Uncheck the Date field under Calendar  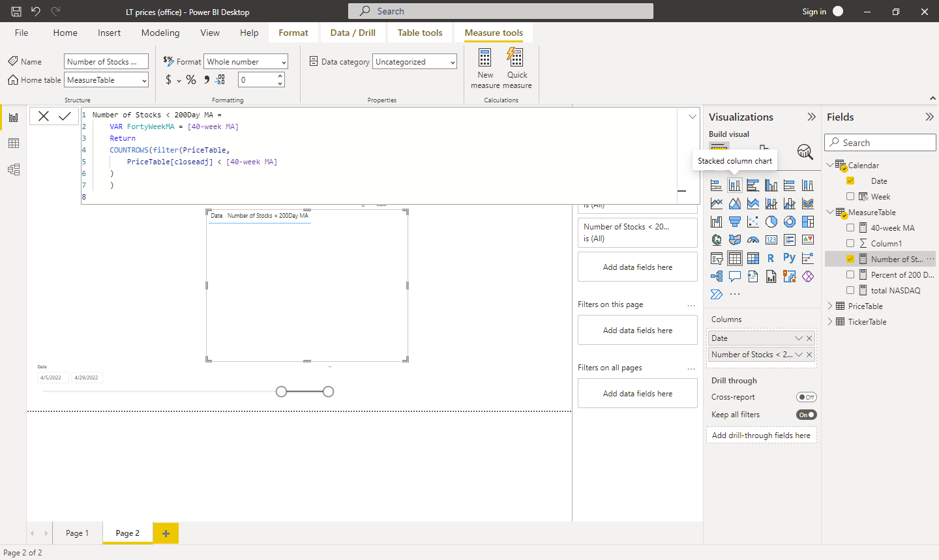pos(850,181)
